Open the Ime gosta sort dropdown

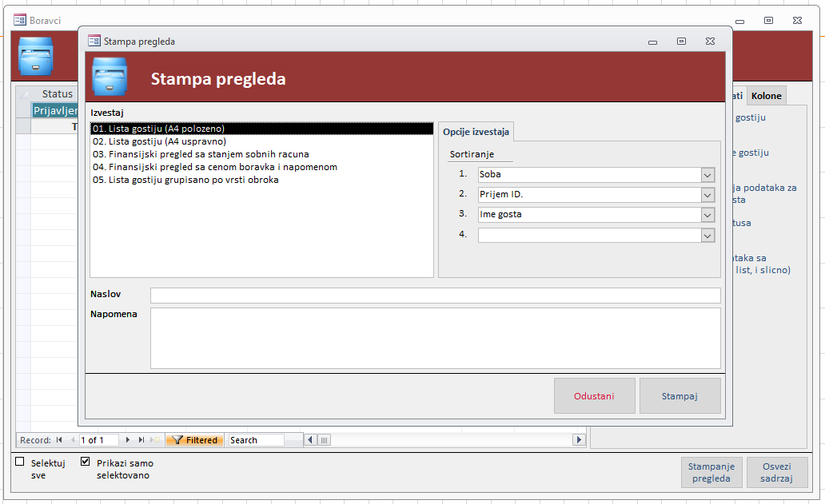click(x=707, y=215)
